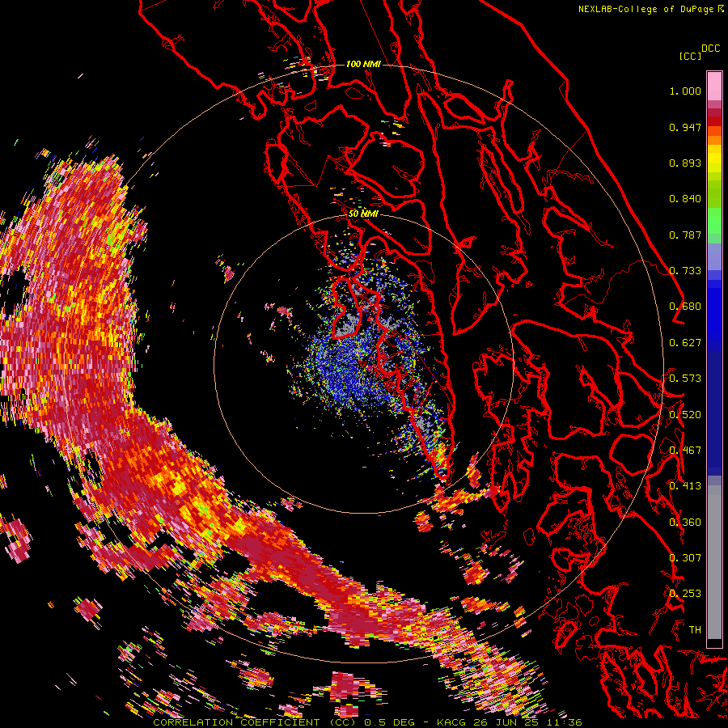Image resolution: width=728 pixels, height=728 pixels.
Task: Select the 0.680 scale value
Action: click(685, 307)
